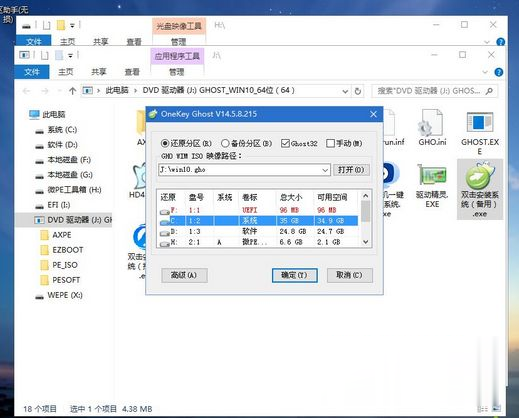Open the 共享 tab in J:\ window

[x=99, y=72]
